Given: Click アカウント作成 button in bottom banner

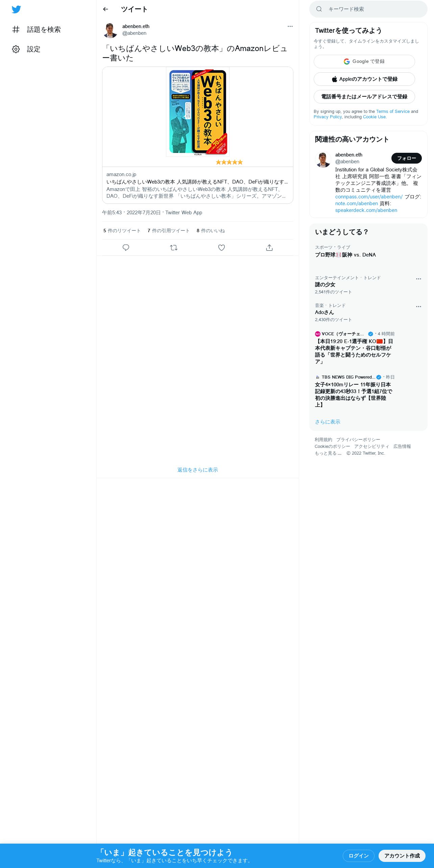Looking at the screenshot, I should click(x=402, y=856).
